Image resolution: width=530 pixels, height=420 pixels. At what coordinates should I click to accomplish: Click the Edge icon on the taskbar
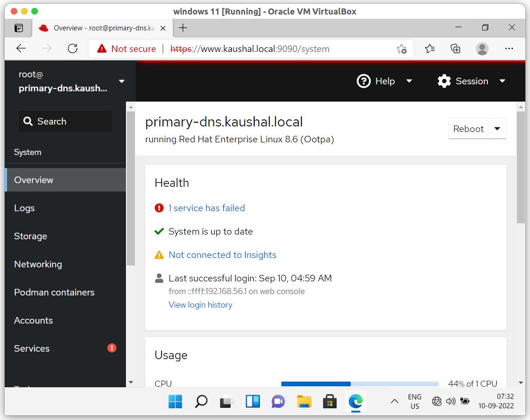[x=355, y=401]
